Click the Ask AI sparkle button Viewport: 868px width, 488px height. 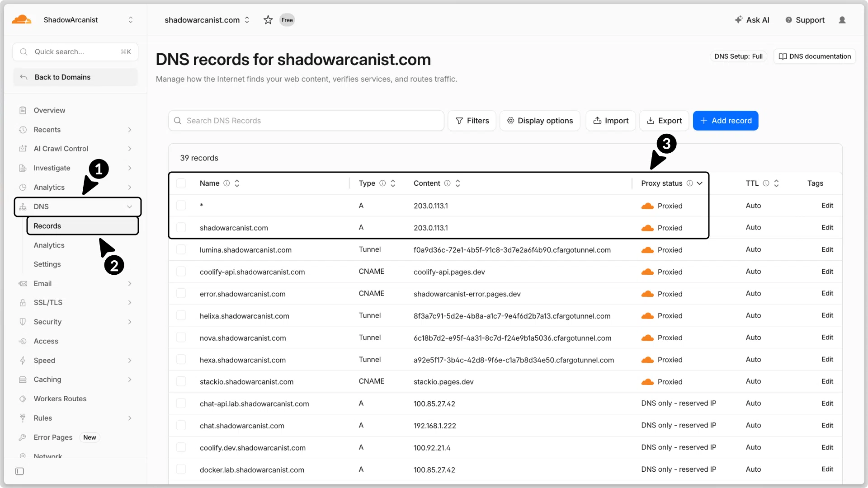pos(752,20)
